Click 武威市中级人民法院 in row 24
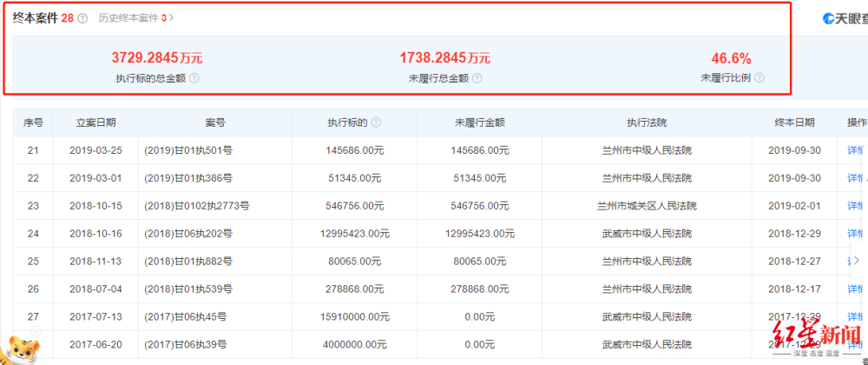Viewport: 868px width, 365px height. (647, 233)
